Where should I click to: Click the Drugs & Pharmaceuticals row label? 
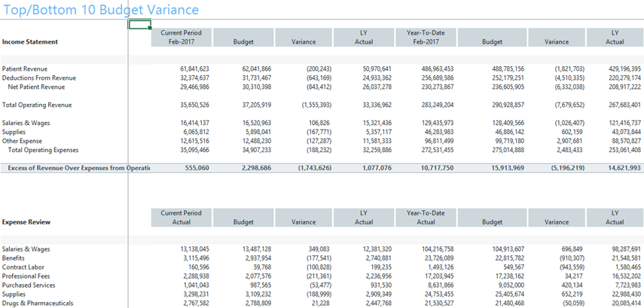38,303
